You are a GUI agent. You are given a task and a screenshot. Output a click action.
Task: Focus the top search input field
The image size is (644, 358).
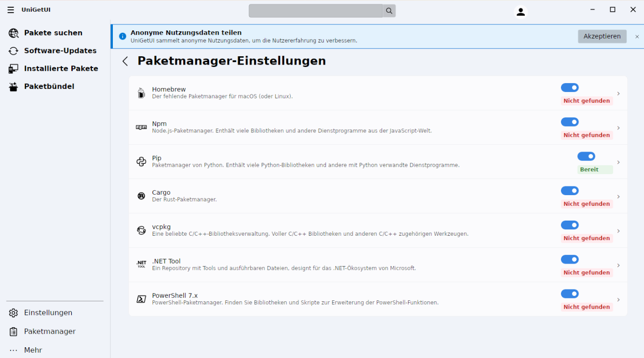[316, 11]
